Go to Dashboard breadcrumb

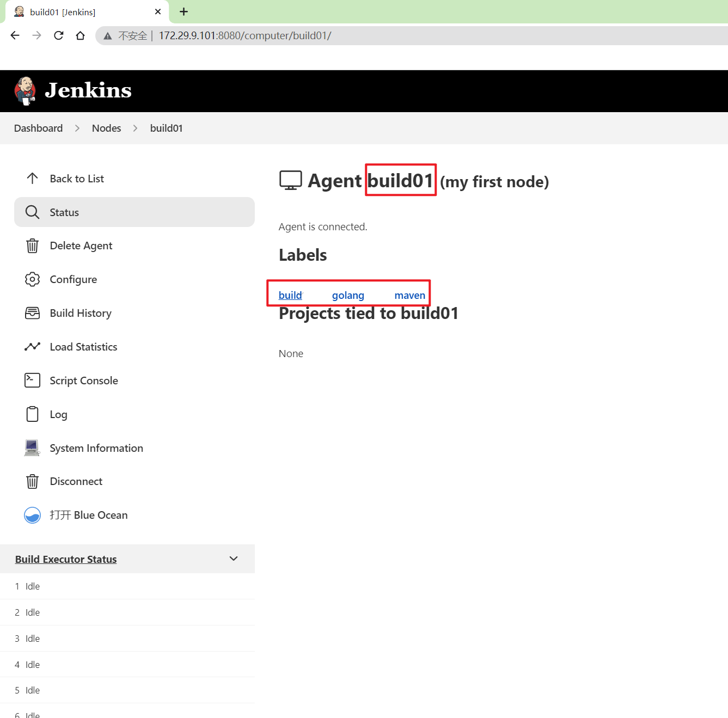pos(38,128)
